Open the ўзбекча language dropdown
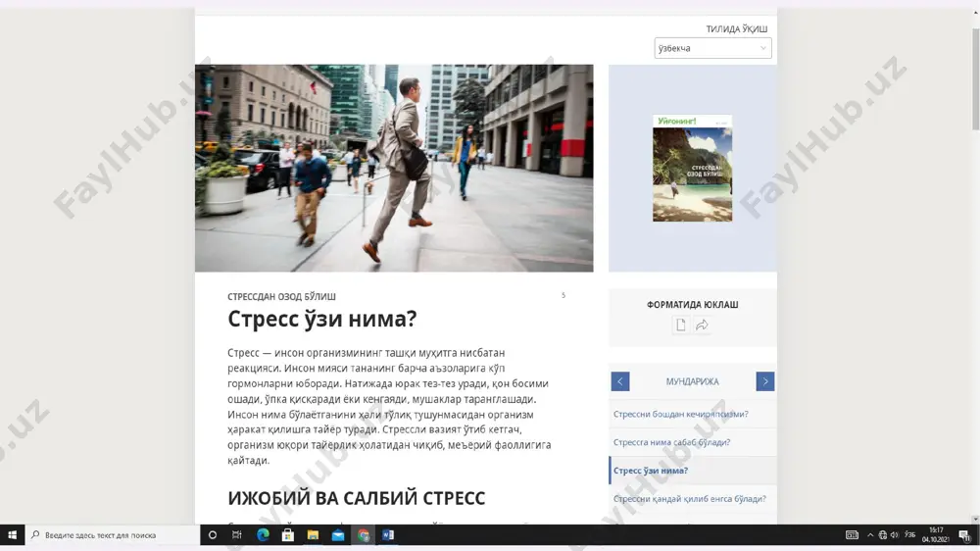Screen dimensions: 980x551 (712, 48)
